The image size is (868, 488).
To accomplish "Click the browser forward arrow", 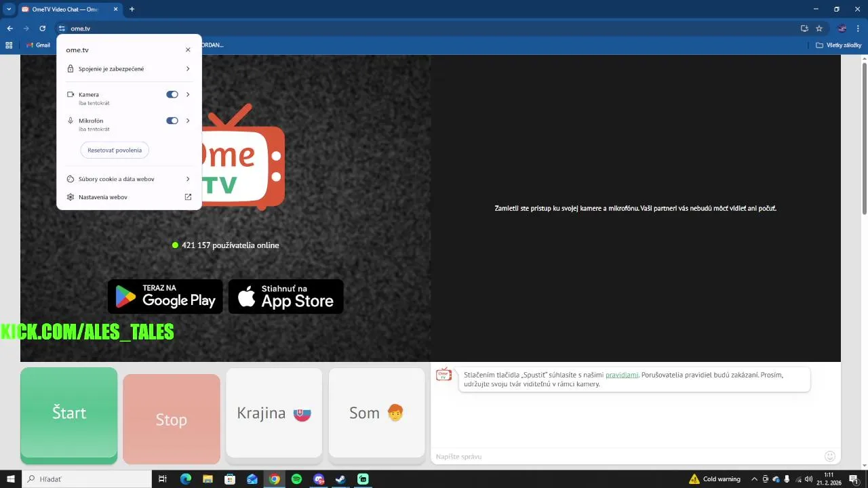I will click(x=26, y=28).
